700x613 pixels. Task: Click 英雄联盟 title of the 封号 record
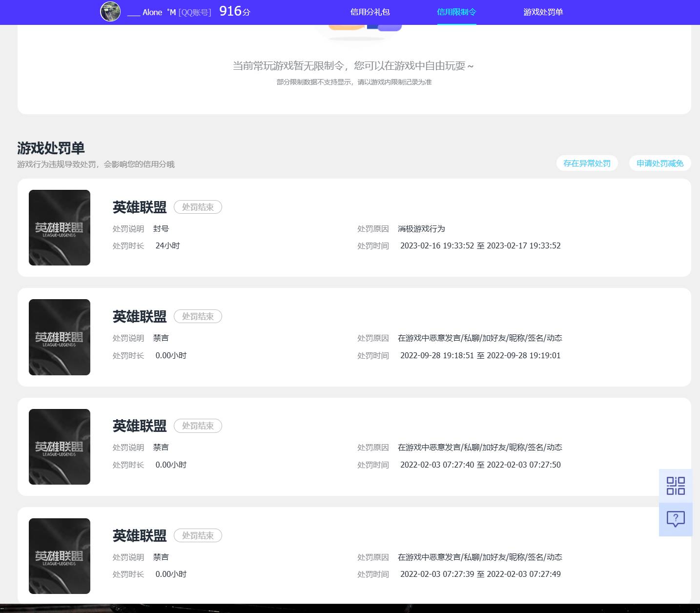pos(140,207)
